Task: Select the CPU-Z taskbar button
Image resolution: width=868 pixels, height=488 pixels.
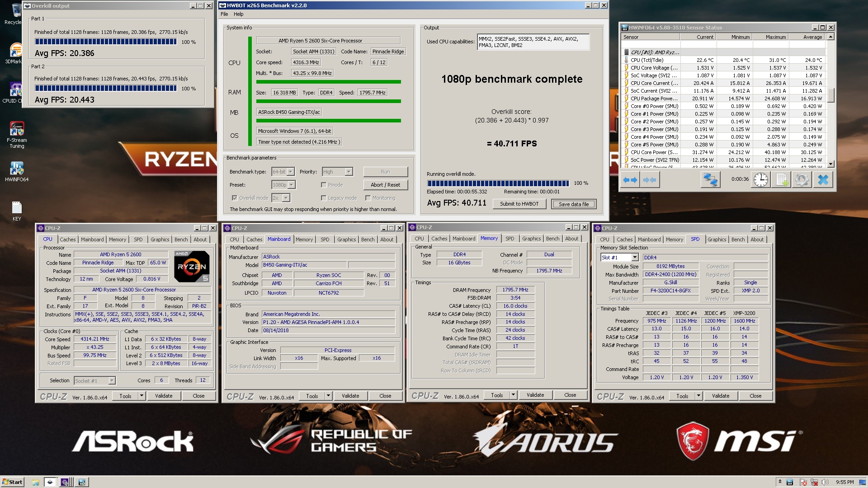Action: pyautogui.click(x=65, y=482)
